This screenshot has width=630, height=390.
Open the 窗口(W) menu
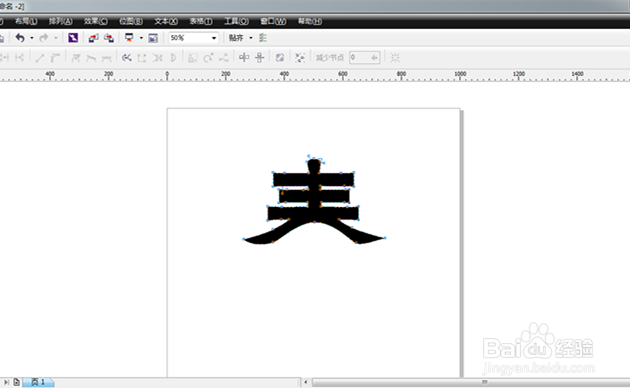pyautogui.click(x=273, y=21)
